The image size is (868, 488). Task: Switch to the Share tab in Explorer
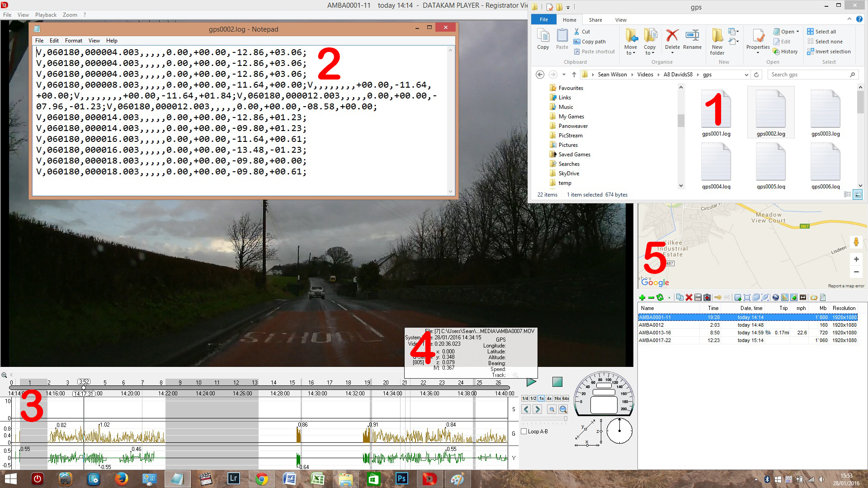595,20
